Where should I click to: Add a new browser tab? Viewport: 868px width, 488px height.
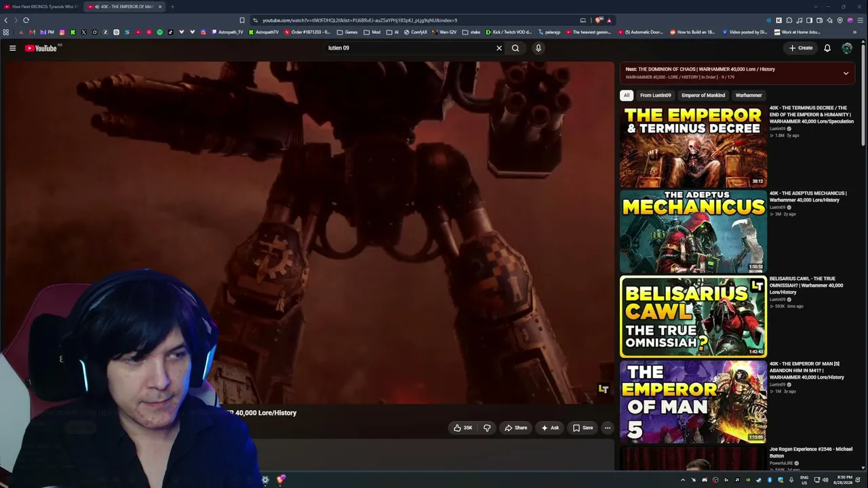(x=172, y=7)
